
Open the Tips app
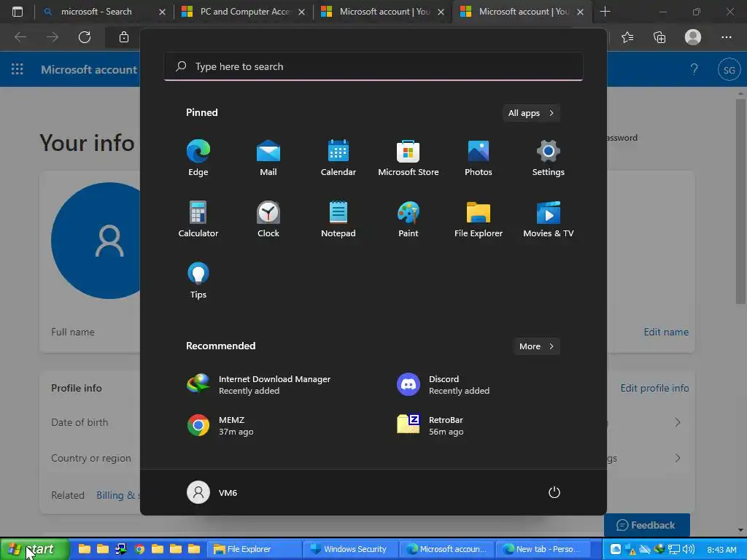(198, 281)
